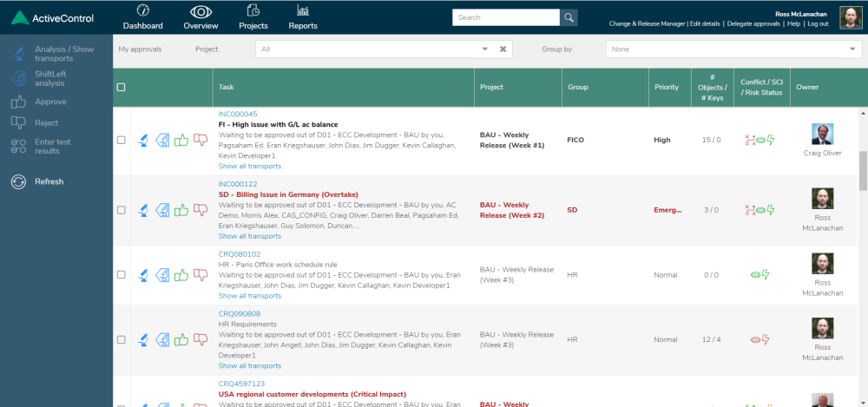Reject INC000122 with the red thumbs-down
This screenshot has width=868, height=407.
[x=201, y=210]
